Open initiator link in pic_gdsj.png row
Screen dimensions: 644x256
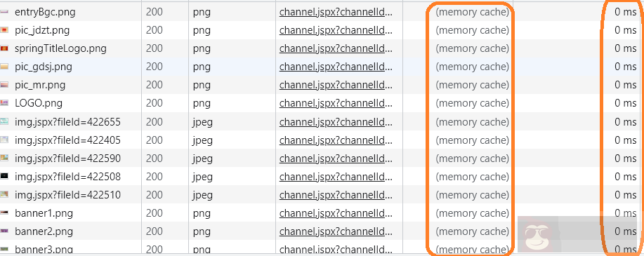tap(336, 67)
